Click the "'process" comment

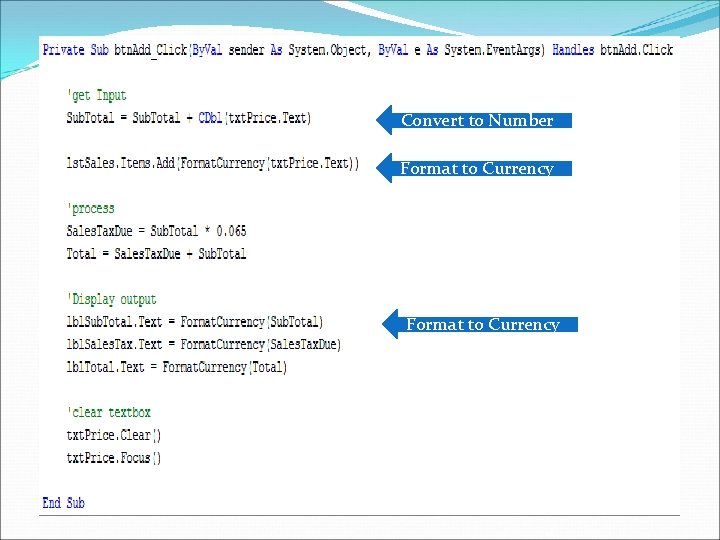90,208
